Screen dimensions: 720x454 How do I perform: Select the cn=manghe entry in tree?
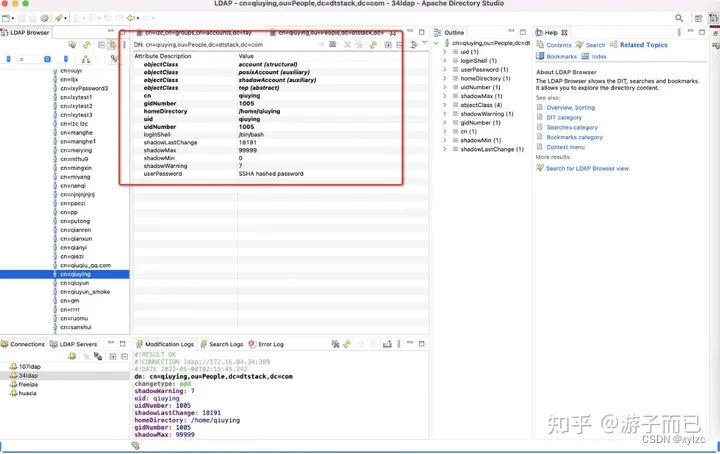click(76, 133)
